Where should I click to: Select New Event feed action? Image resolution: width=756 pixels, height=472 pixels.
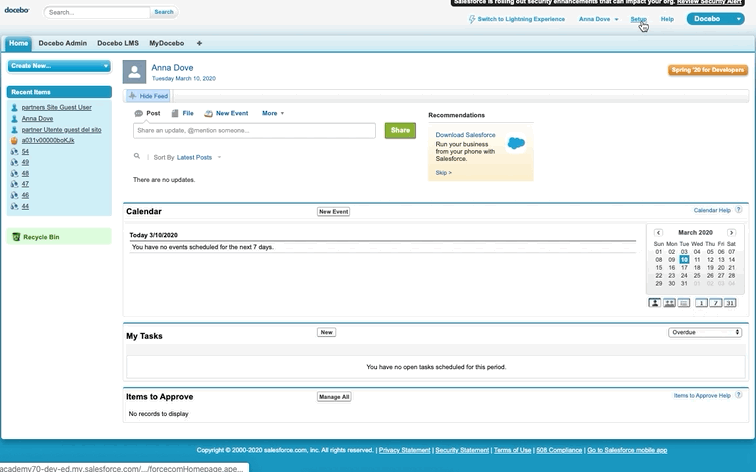pyautogui.click(x=226, y=113)
